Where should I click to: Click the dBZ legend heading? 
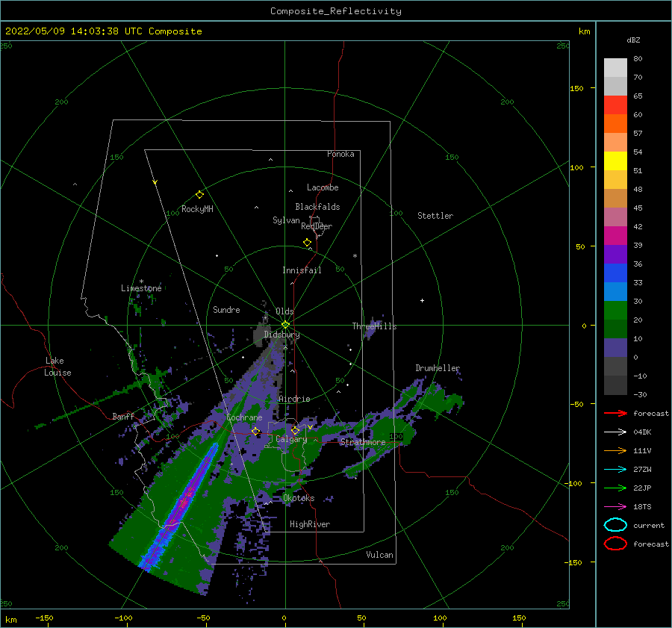633,40
